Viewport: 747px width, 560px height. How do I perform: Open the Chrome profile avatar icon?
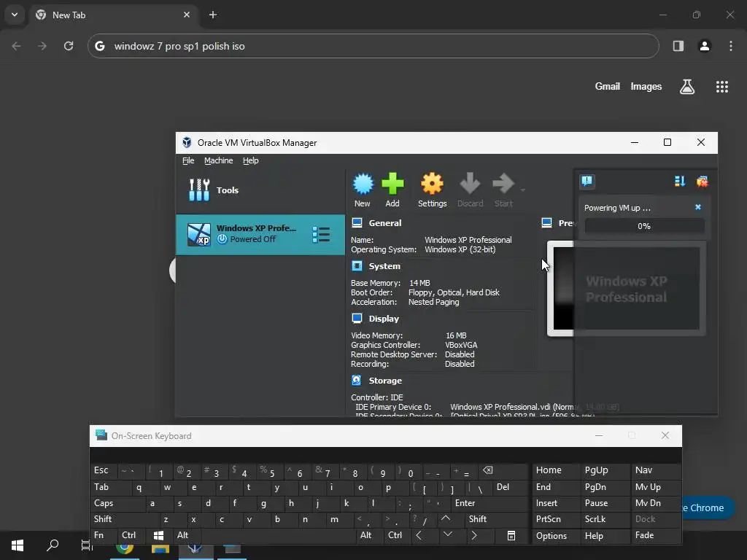pos(705,46)
